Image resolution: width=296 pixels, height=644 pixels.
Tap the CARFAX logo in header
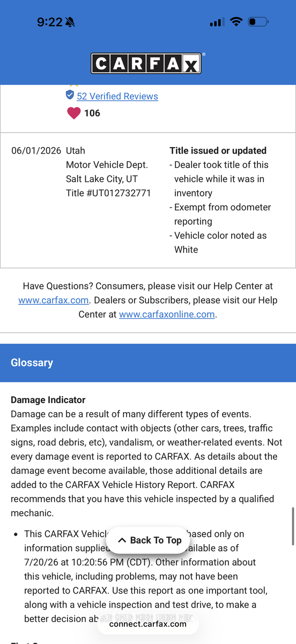(147, 63)
